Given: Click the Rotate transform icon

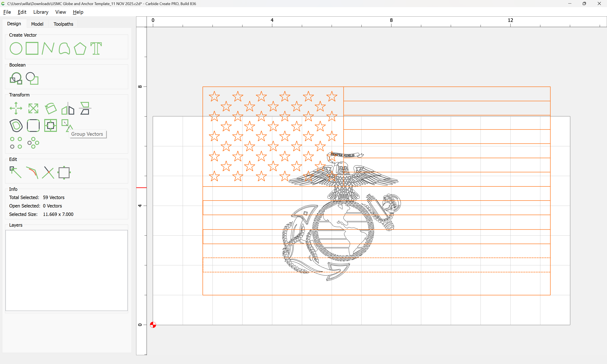Looking at the screenshot, I should tap(51, 108).
